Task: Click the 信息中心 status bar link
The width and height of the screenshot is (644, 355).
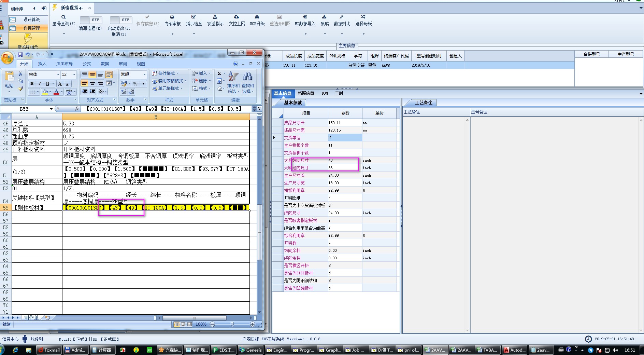Action: click(x=10, y=339)
